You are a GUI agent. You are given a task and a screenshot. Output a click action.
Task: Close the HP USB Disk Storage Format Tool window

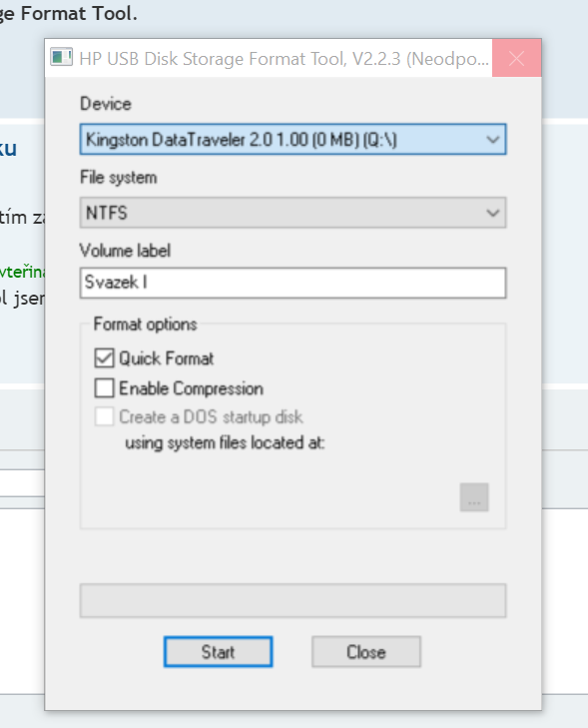(x=516, y=58)
